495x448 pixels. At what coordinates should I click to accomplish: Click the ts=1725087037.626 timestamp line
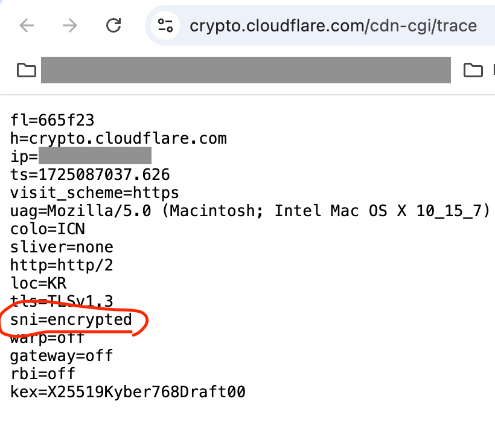(90, 175)
